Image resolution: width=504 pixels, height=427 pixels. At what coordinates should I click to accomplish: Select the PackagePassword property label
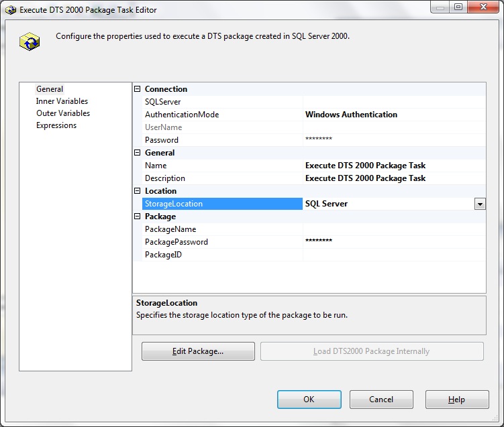click(x=176, y=242)
